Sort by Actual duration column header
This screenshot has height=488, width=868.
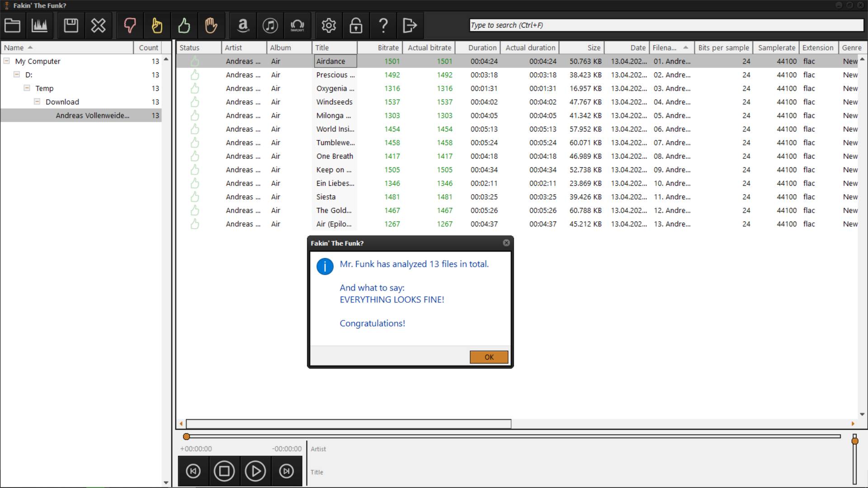[530, 47]
